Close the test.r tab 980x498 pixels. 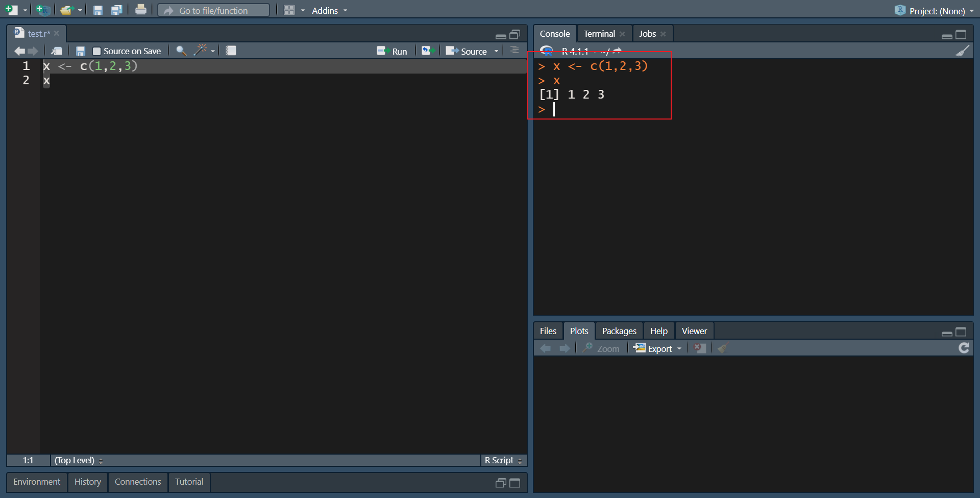coord(57,34)
